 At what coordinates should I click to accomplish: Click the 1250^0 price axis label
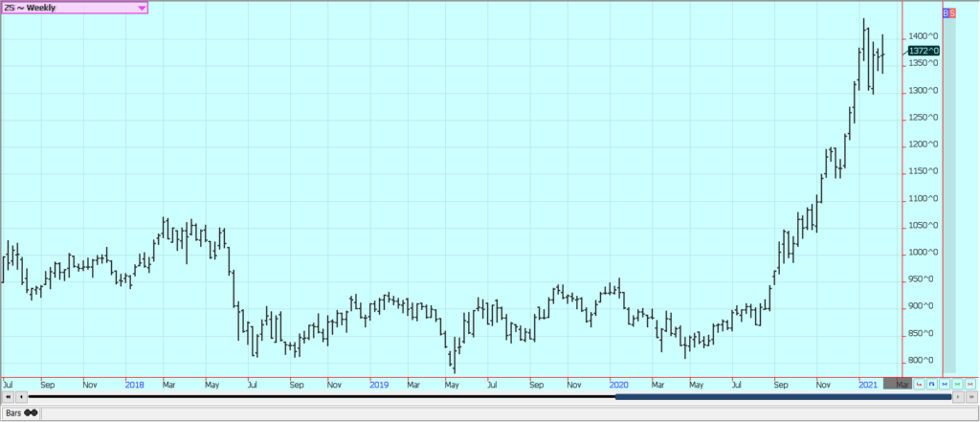tap(924, 118)
